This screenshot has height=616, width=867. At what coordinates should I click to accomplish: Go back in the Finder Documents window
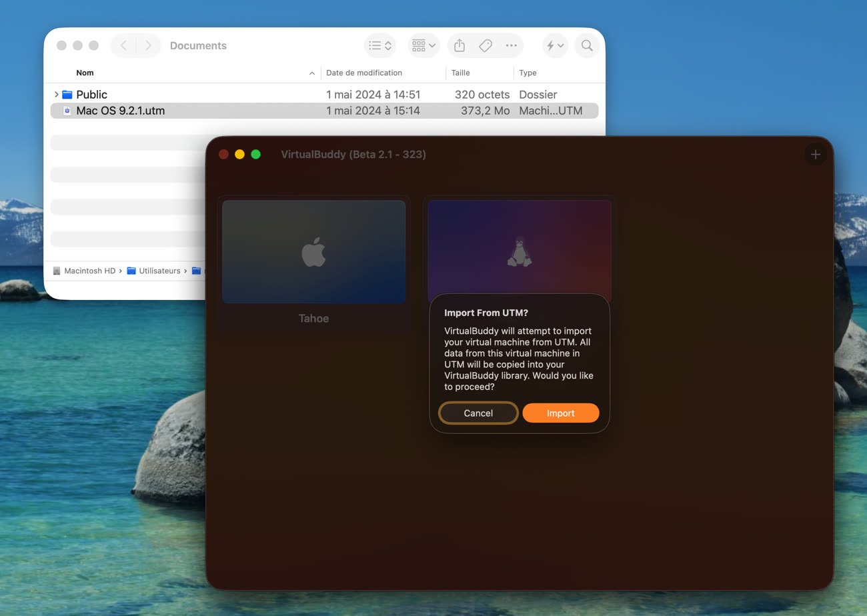tap(123, 45)
